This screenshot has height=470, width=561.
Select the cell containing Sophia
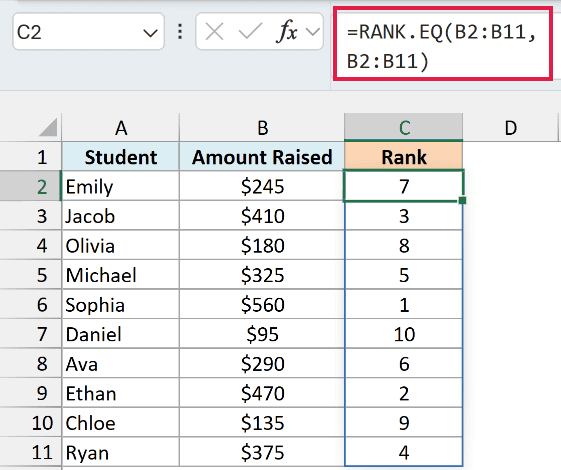click(x=121, y=304)
